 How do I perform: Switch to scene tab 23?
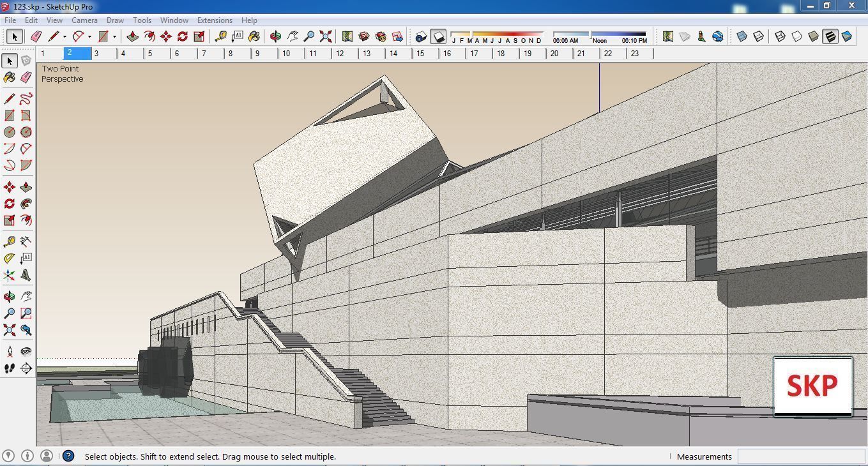640,54
